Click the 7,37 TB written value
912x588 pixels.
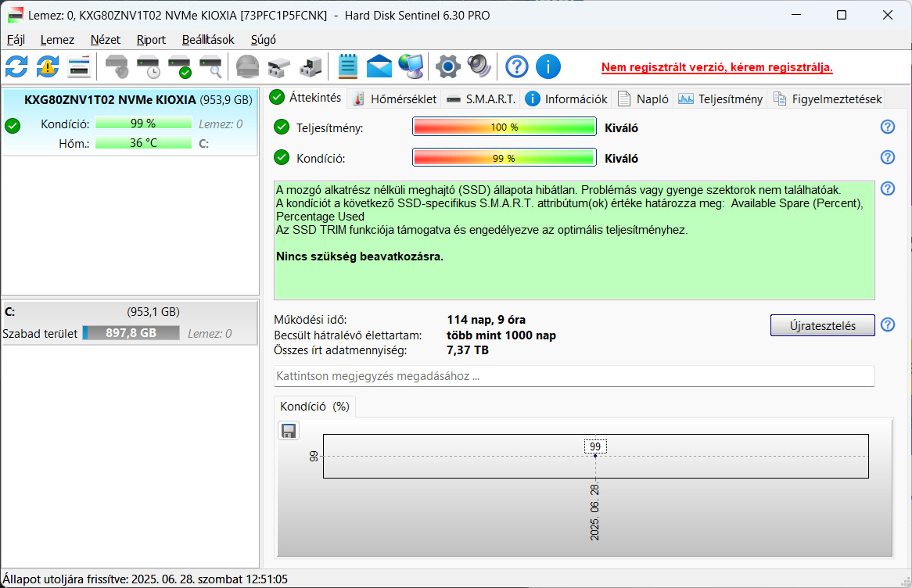click(468, 350)
